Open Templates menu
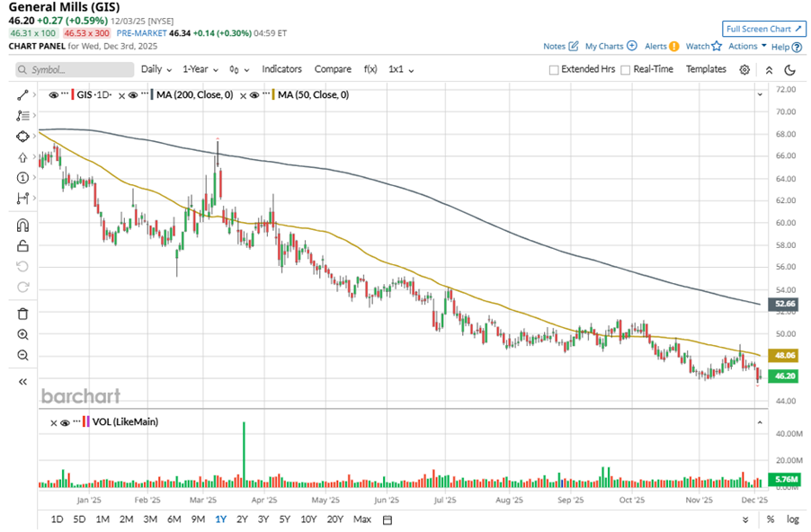Viewport: 811px width, 532px height. (706, 69)
